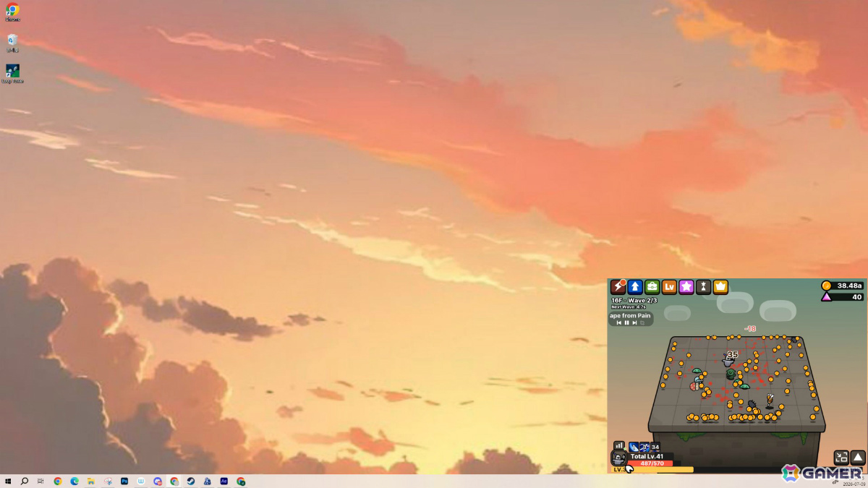Viewport: 868px width, 488px height.
Task: Skip to previous music track
Action: point(619,322)
